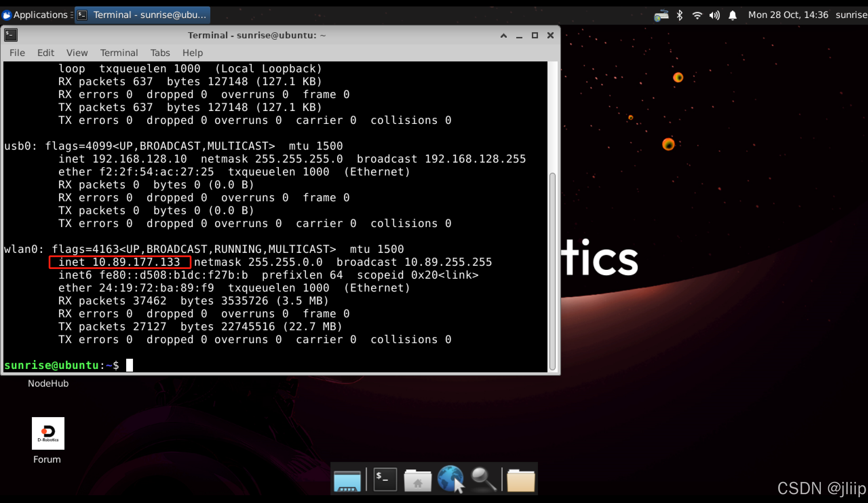Open the files folder dock icon
The image size is (868, 503).
pyautogui.click(x=521, y=480)
